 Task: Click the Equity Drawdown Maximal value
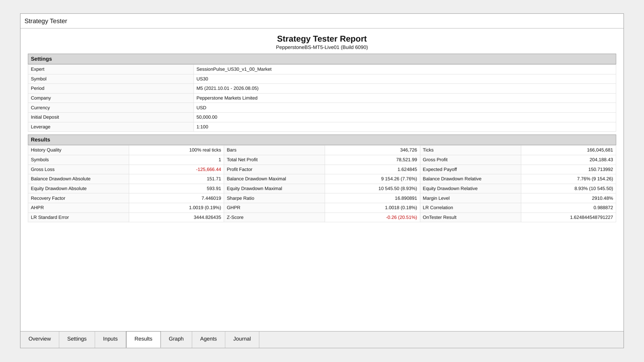(x=397, y=189)
